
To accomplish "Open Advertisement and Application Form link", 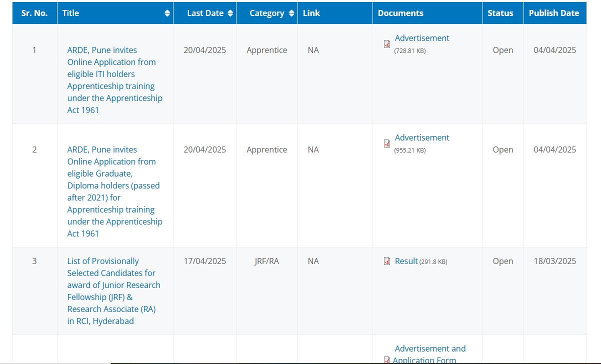I will (x=429, y=349).
